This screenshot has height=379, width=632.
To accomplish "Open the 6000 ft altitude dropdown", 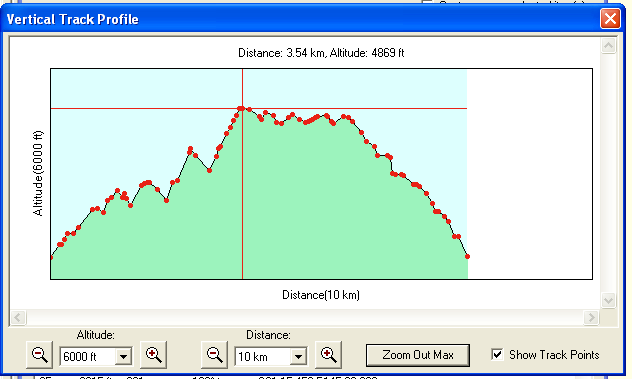I will (x=123, y=356).
